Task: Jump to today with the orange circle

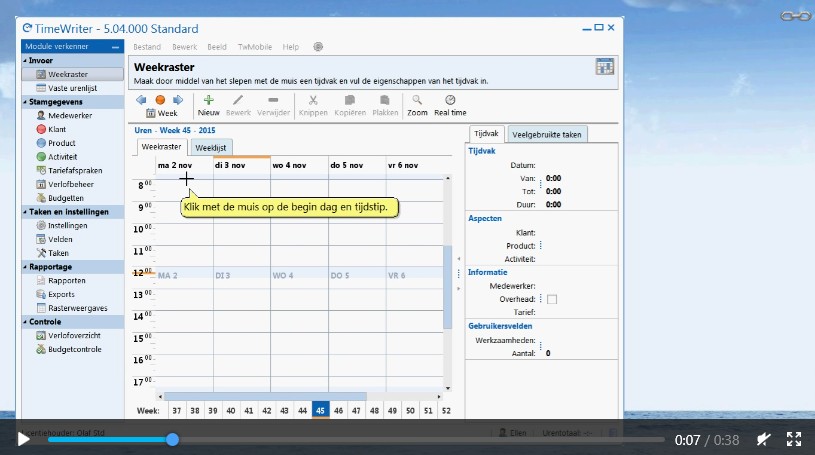Action: [x=160, y=100]
